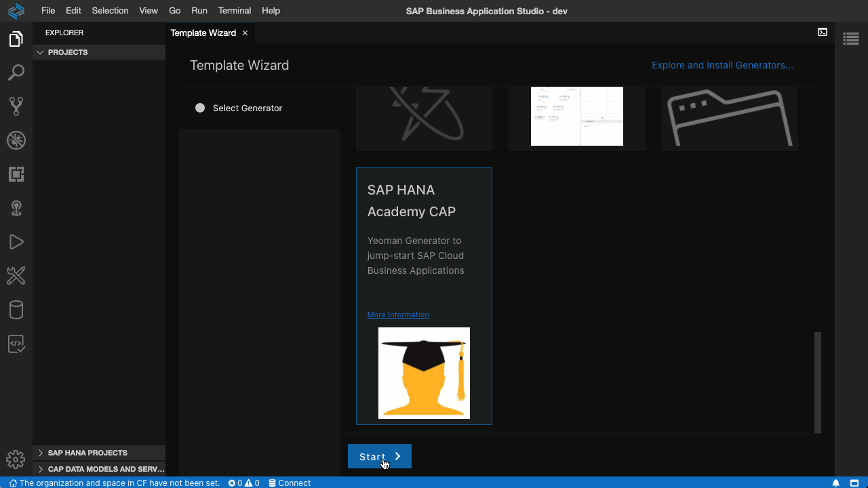Click the EXPLORER panel title
868x488 pixels.
64,33
